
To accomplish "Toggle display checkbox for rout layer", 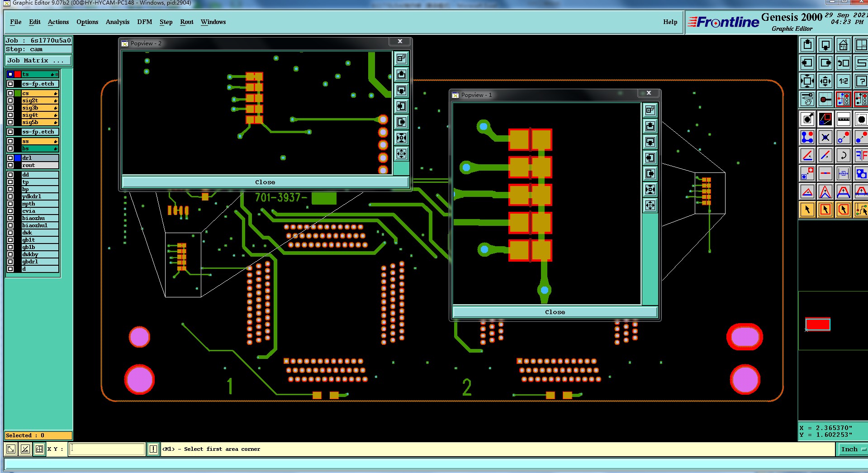I will pos(10,165).
